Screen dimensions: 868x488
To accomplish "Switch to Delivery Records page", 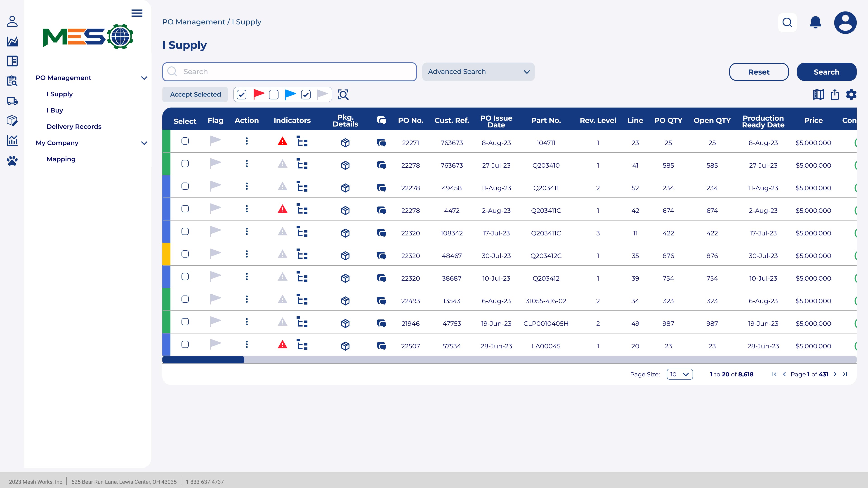I will [x=74, y=126].
